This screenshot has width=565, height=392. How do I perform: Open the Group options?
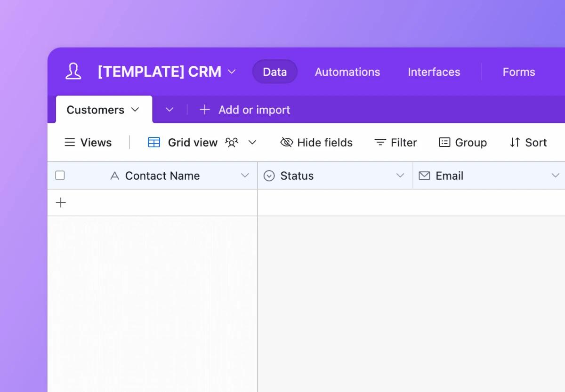(463, 142)
